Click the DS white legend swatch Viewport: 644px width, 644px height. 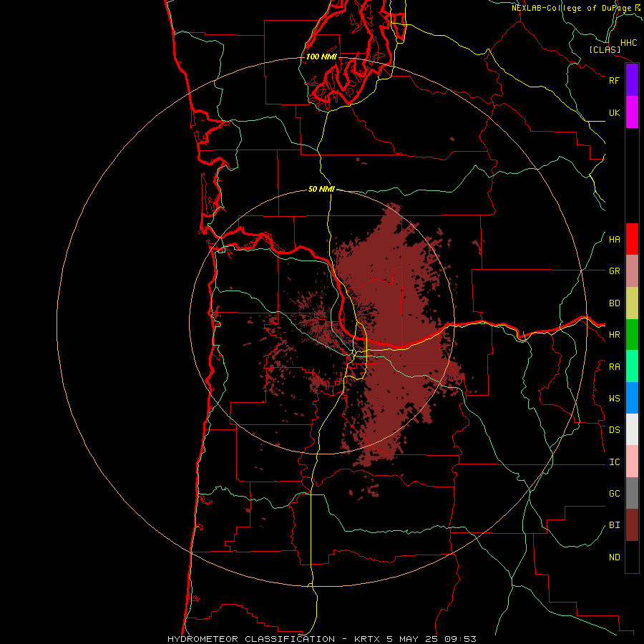(632, 429)
